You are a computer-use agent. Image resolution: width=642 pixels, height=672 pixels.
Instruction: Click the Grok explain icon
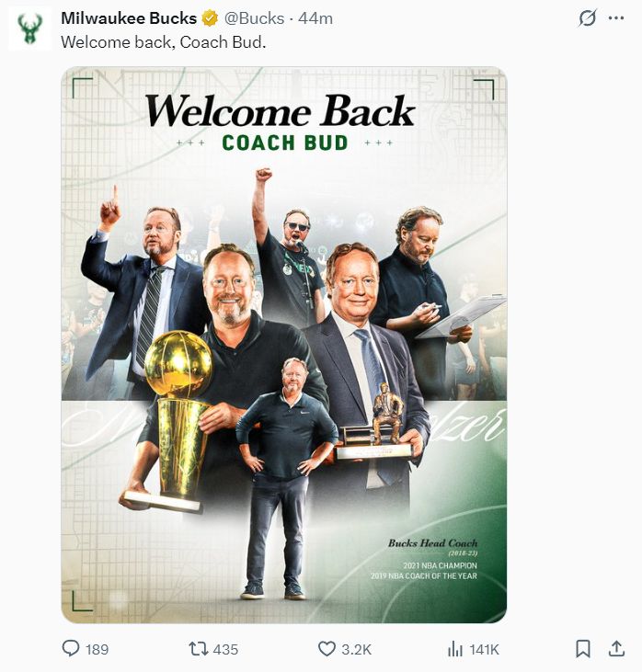click(x=587, y=18)
